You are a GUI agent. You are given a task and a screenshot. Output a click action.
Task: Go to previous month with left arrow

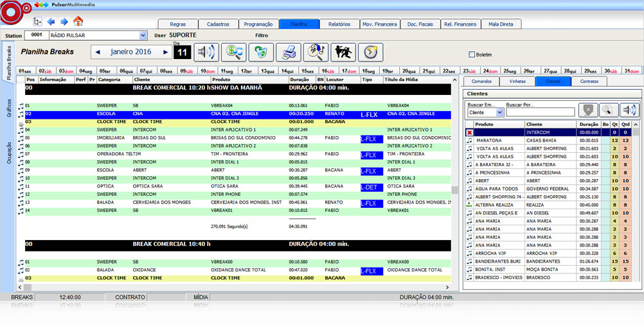pyautogui.click(x=98, y=52)
